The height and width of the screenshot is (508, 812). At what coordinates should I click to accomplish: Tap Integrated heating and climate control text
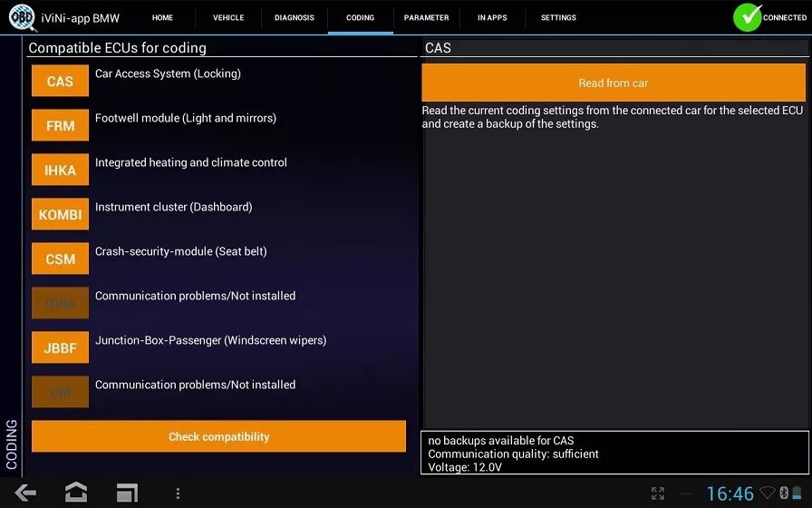click(x=190, y=162)
